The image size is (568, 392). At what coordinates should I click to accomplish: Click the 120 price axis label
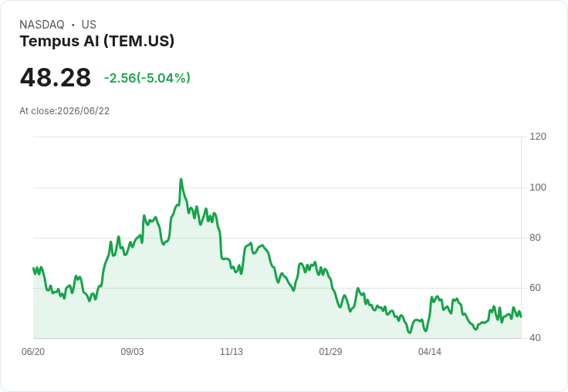538,137
